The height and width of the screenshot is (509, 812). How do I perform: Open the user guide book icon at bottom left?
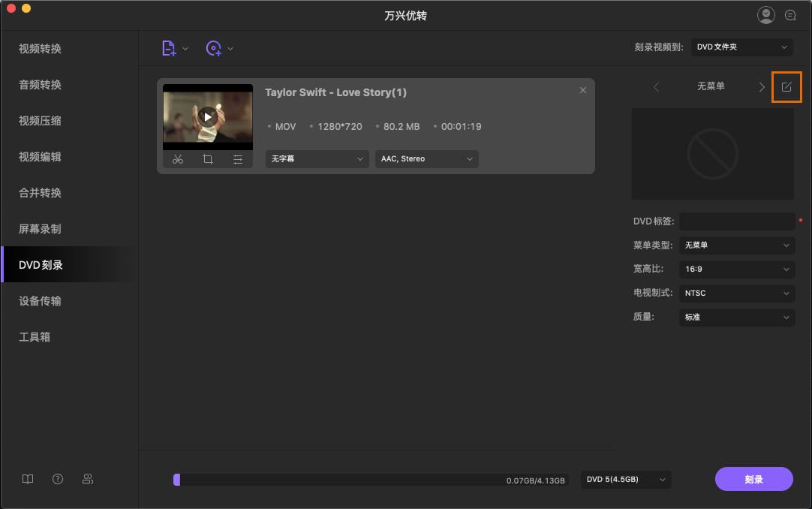27,478
